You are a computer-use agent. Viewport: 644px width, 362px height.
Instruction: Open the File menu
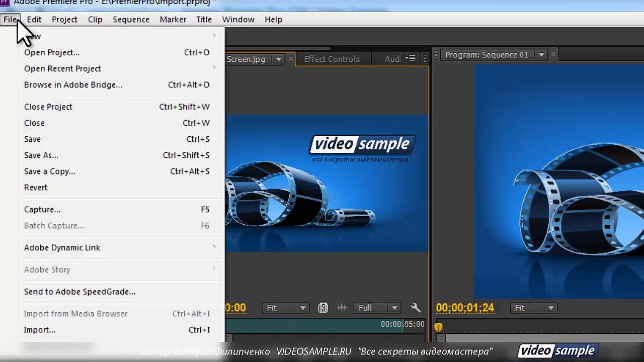click(x=10, y=19)
